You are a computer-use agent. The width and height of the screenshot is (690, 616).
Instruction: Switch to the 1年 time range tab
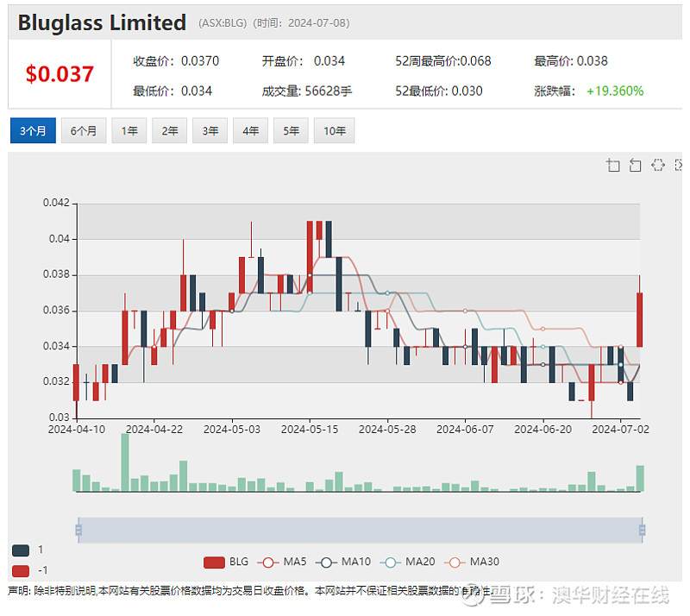click(129, 130)
